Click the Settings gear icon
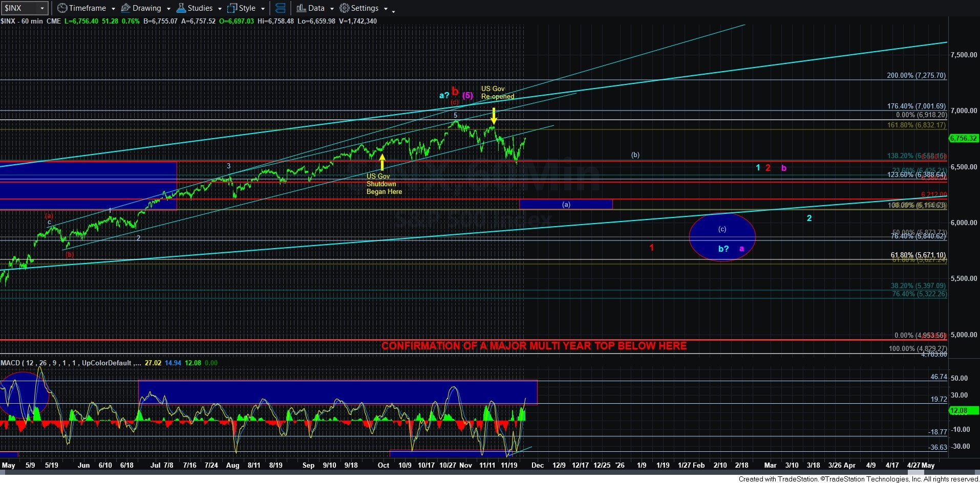Viewport: 980px width, 483px height. pos(345,8)
